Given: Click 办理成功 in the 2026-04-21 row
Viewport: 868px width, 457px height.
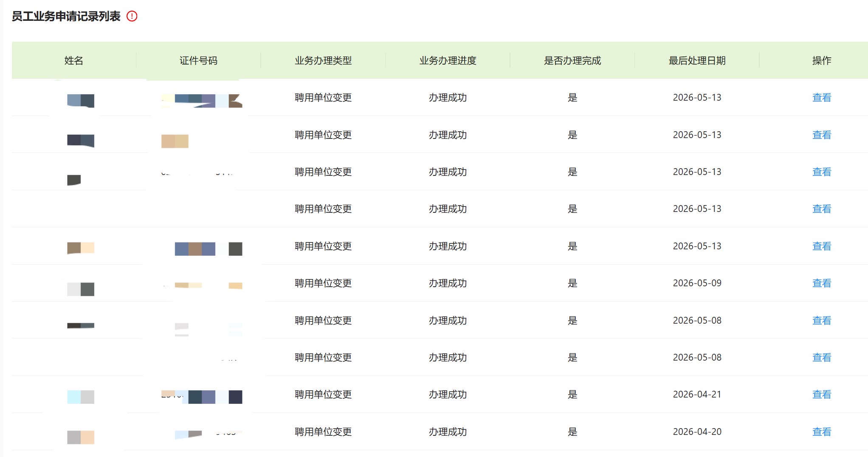Looking at the screenshot, I should [448, 395].
